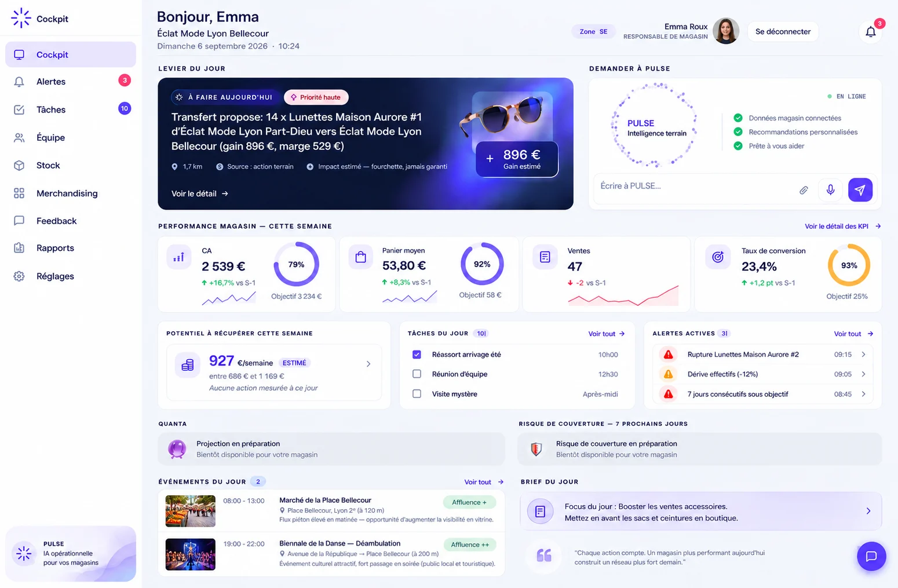
Task: Click the Se déconnecter button
Action: pos(783,32)
